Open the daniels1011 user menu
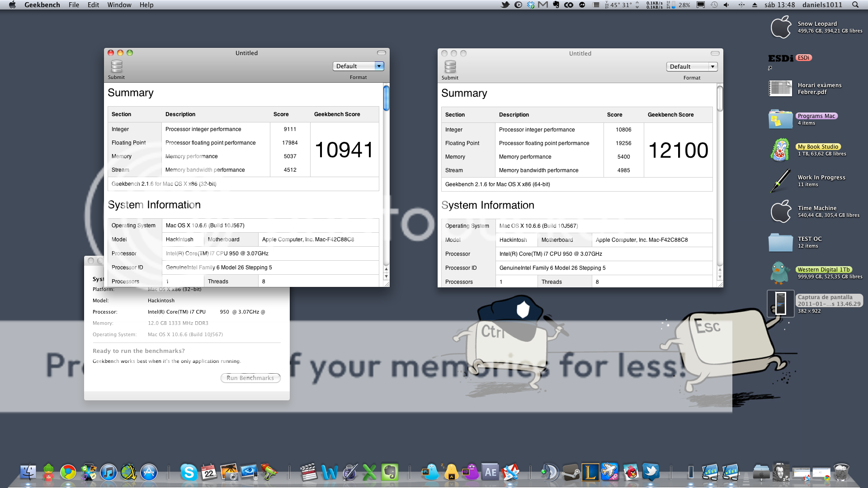 point(822,5)
